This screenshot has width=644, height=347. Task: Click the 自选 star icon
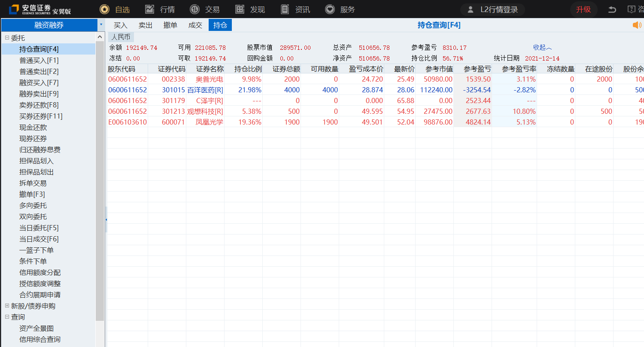[104, 9]
